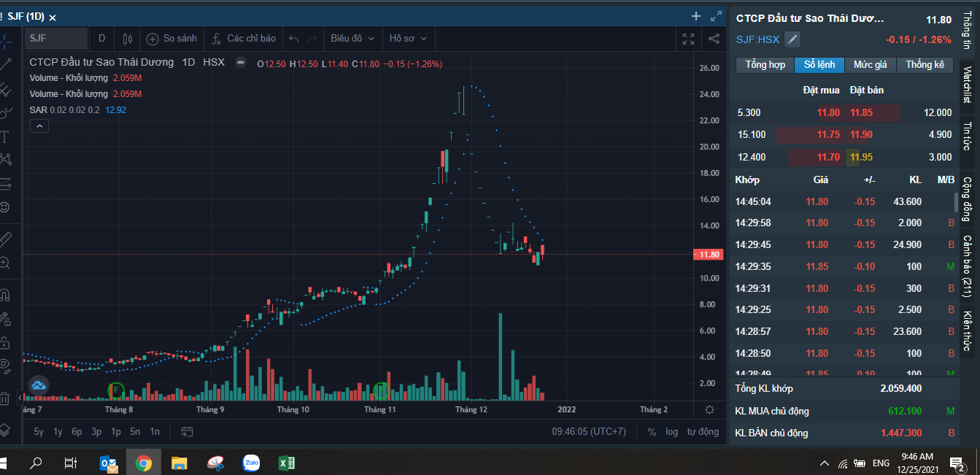Image resolution: width=980 pixels, height=475 pixels.
Task: Open the Các chỉ báo indicators menu
Action: click(244, 39)
